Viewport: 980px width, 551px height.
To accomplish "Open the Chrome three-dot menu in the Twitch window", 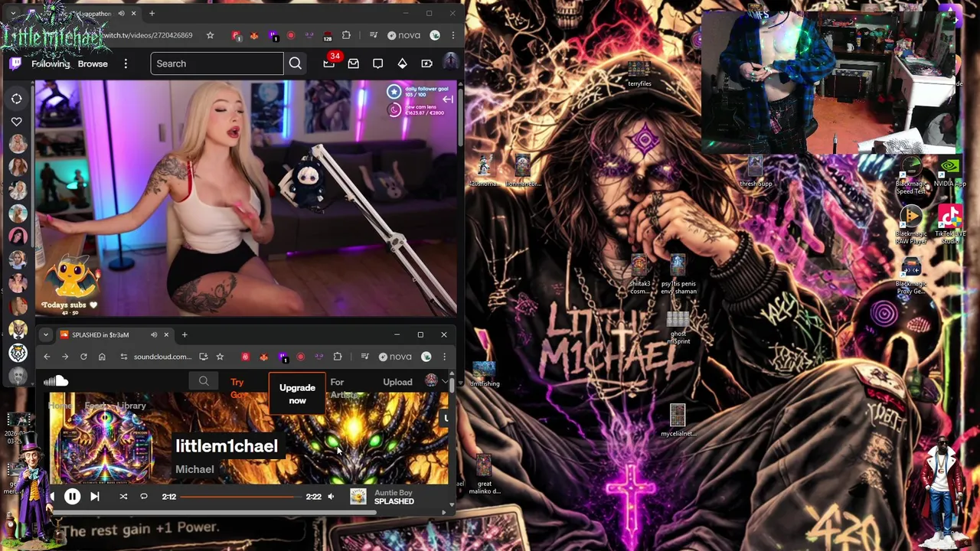I will (452, 35).
